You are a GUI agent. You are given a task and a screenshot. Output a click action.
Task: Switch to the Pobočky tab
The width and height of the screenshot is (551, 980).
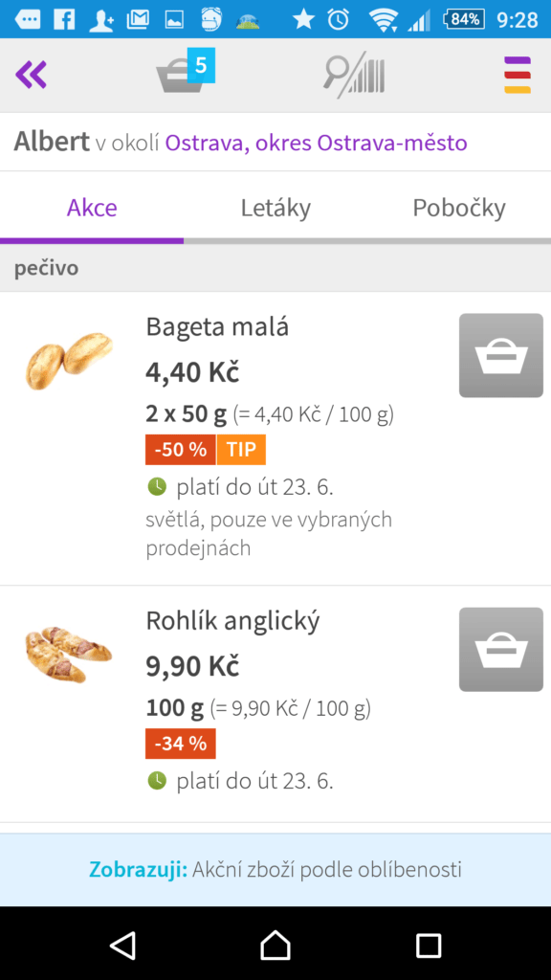459,208
